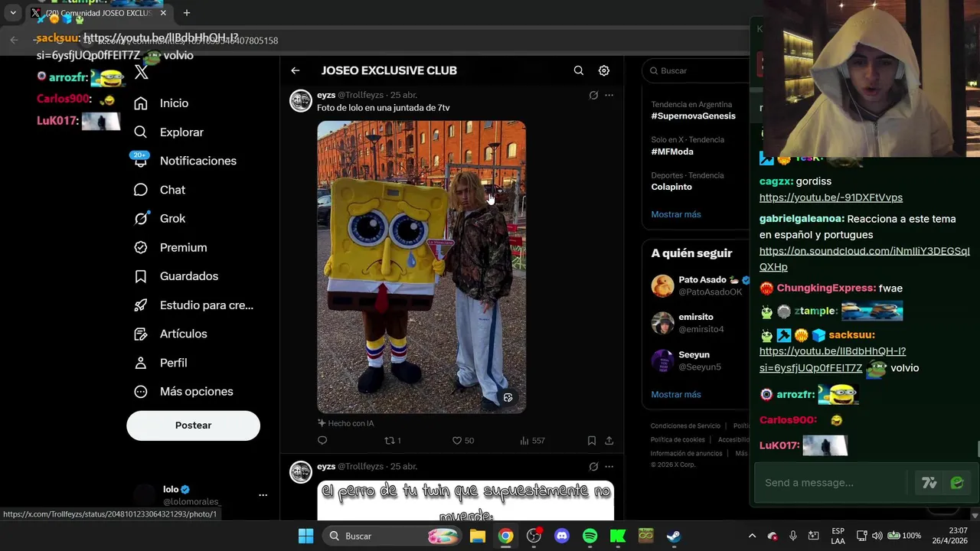This screenshot has width=980, height=551.
Task: Open File Explorer from taskbar
Action: coord(478,536)
